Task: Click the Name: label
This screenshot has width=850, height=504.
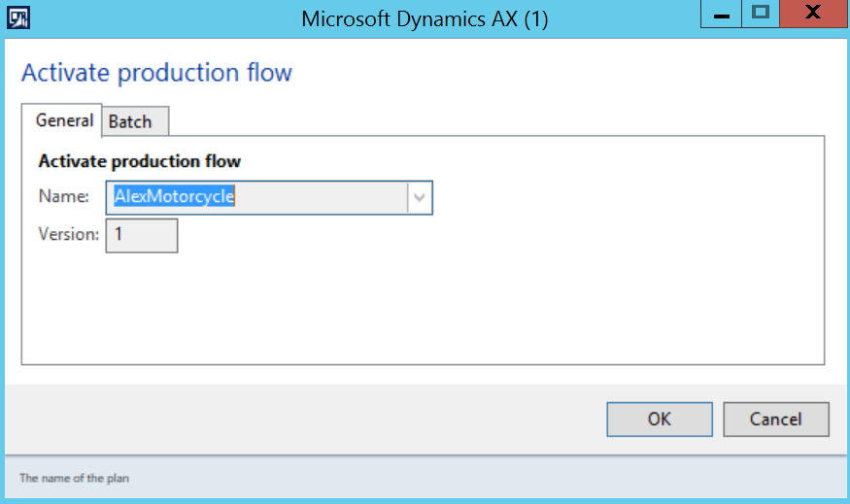Action: 64,197
